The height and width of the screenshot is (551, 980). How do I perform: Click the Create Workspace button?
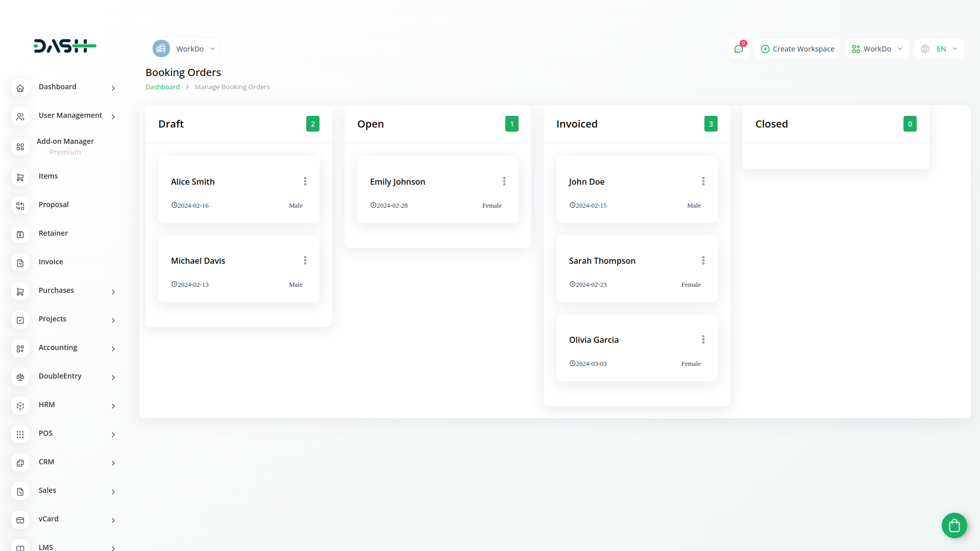797,49
